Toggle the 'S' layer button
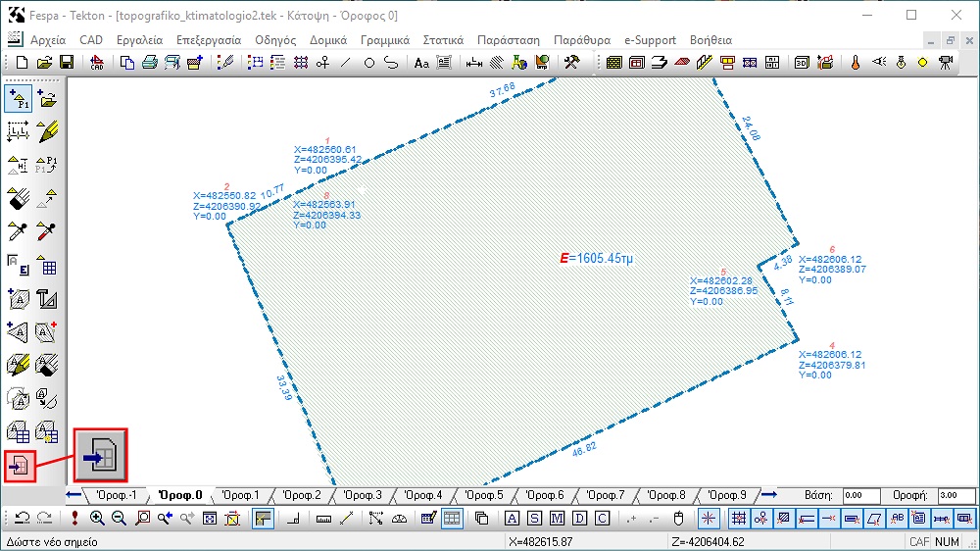980x551 pixels. (x=534, y=519)
